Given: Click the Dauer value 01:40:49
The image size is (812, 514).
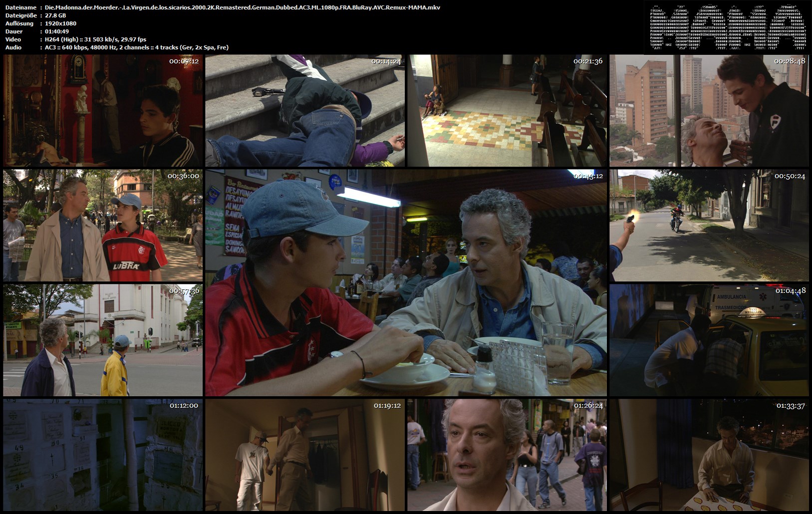Looking at the screenshot, I should coord(57,31).
